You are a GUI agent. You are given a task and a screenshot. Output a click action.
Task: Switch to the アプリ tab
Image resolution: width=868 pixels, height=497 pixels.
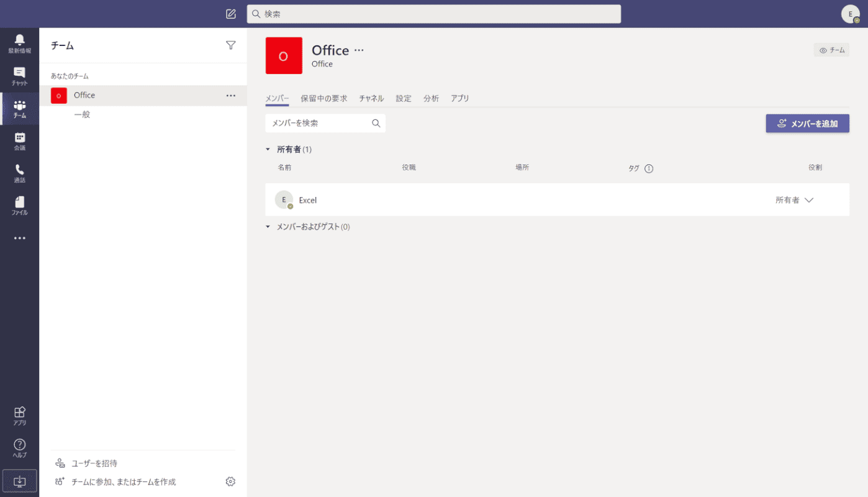tap(460, 98)
